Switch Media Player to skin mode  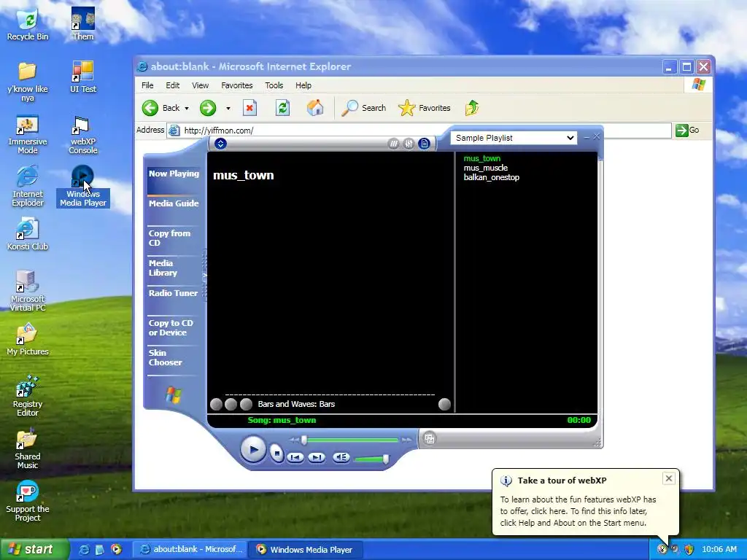point(429,438)
